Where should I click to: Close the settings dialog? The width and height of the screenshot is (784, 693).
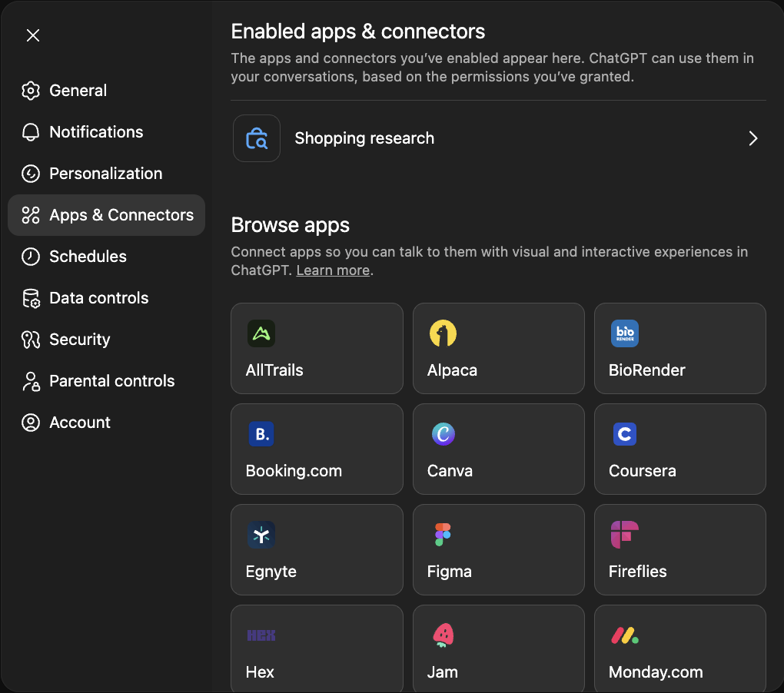coord(33,35)
